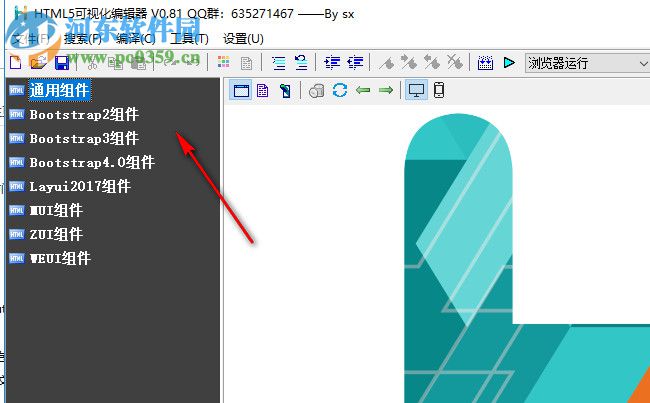Select the Bootstrap4.0组件 tree item
Viewport: 650px width, 403px height.
[92, 163]
